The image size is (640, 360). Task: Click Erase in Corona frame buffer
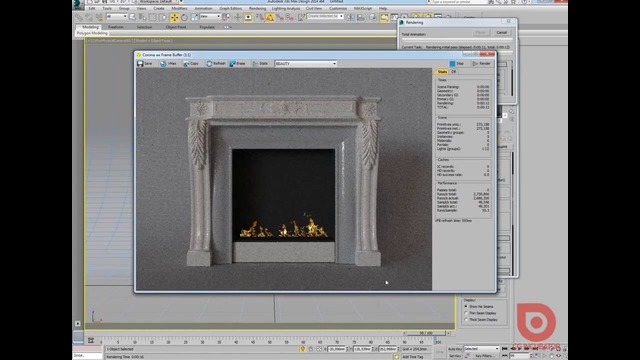pyautogui.click(x=238, y=64)
